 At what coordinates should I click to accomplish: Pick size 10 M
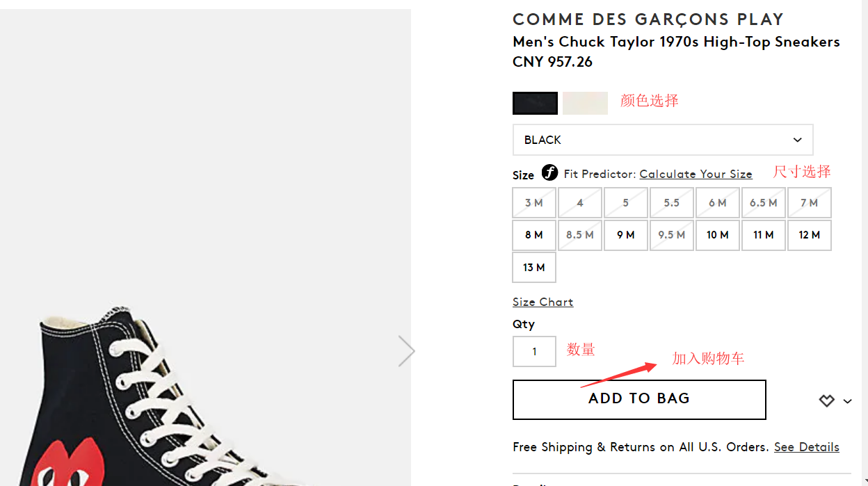click(717, 235)
